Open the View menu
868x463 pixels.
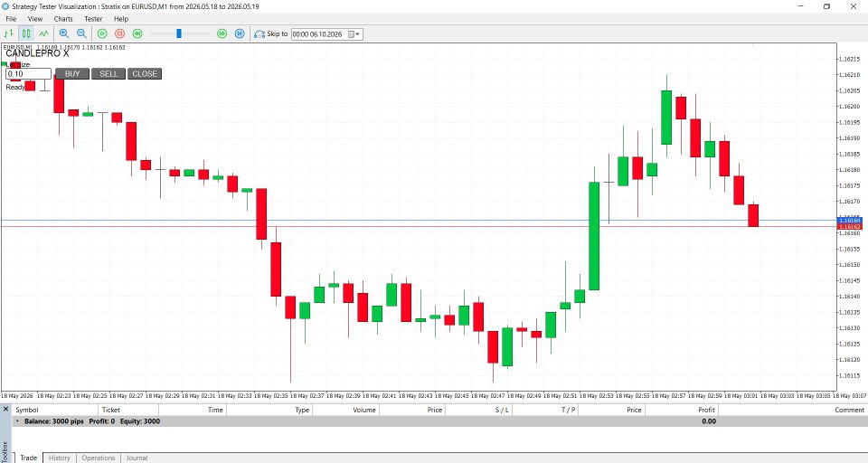[35, 19]
